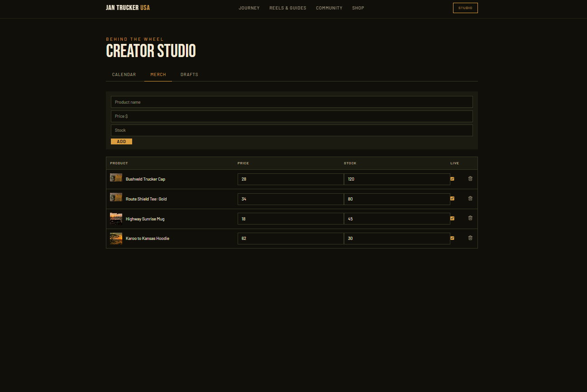Click the "Karoo to Kansas Hoodie" name
Viewport: 587px width, 392px height.
[148, 239]
